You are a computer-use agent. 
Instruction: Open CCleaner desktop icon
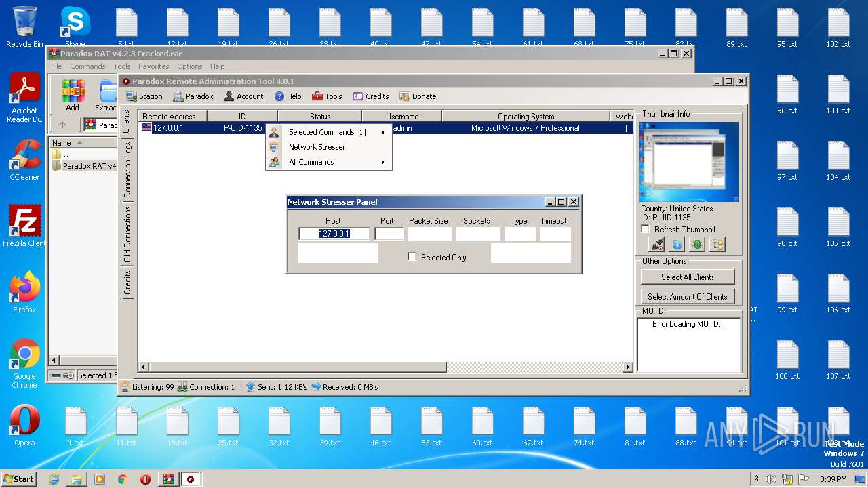(24, 160)
